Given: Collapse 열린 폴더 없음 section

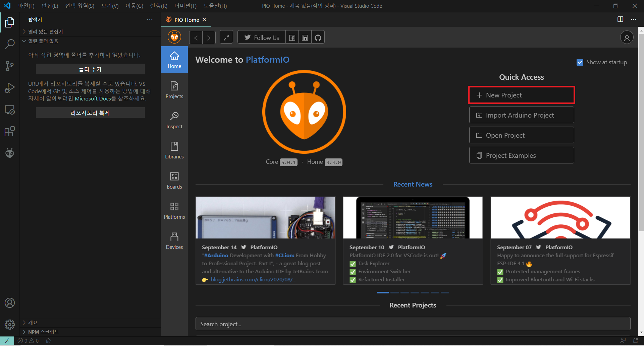Looking at the screenshot, I should pyautogui.click(x=91, y=41).
